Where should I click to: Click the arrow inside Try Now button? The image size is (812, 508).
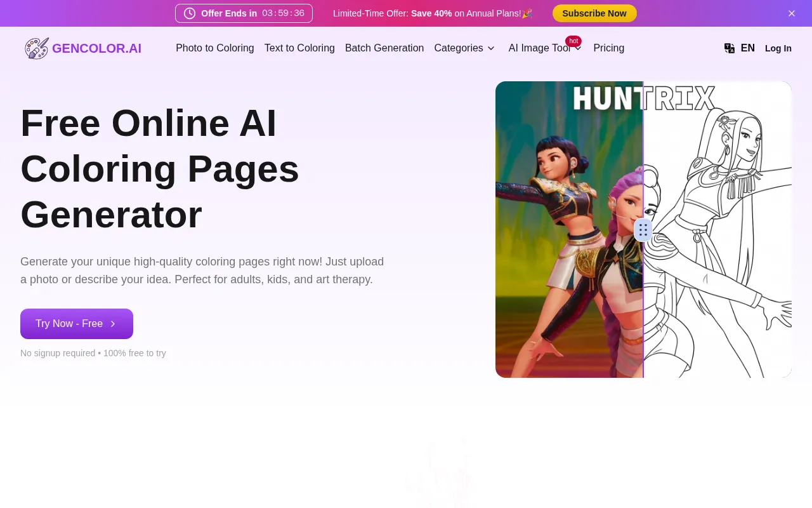tap(113, 324)
